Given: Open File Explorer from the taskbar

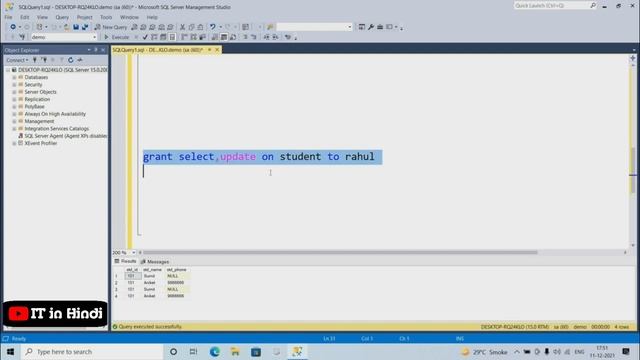Looking at the screenshot, I should click(x=235, y=351).
